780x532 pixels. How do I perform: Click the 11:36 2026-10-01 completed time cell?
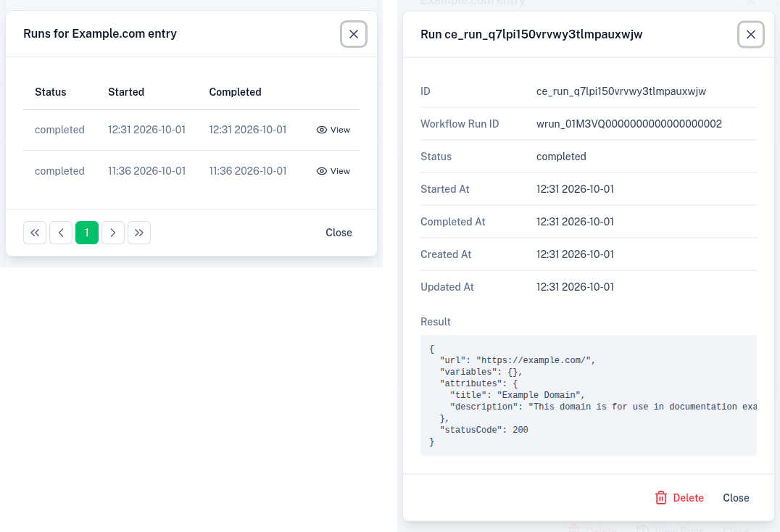(248, 171)
